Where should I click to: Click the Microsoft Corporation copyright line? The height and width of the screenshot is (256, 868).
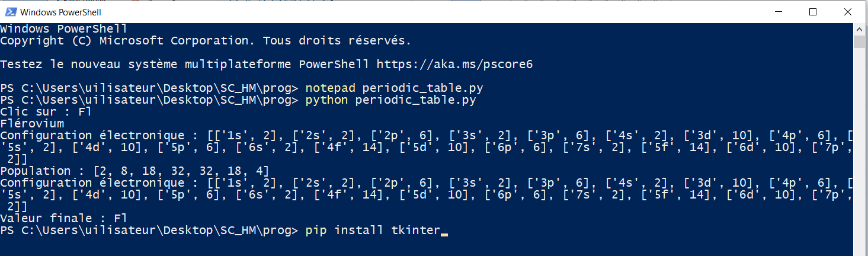point(205,40)
